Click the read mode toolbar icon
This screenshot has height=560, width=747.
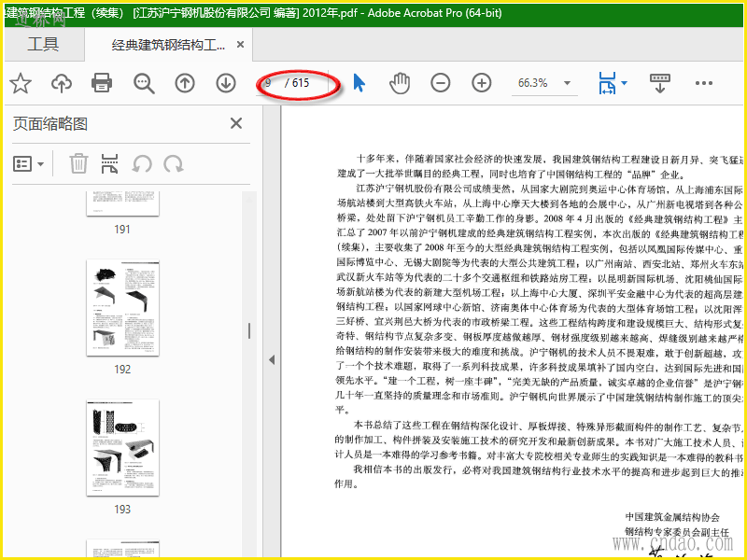(660, 83)
